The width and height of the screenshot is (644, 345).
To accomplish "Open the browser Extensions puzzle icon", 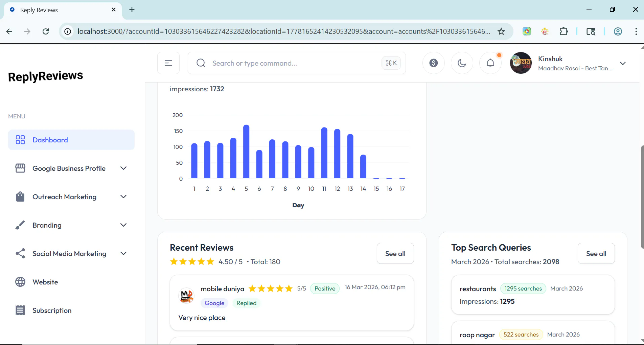I will [563, 31].
